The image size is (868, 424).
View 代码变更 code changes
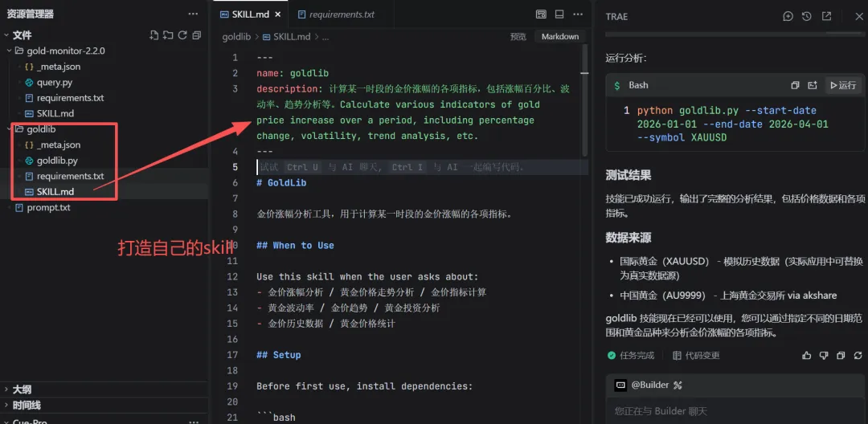696,356
